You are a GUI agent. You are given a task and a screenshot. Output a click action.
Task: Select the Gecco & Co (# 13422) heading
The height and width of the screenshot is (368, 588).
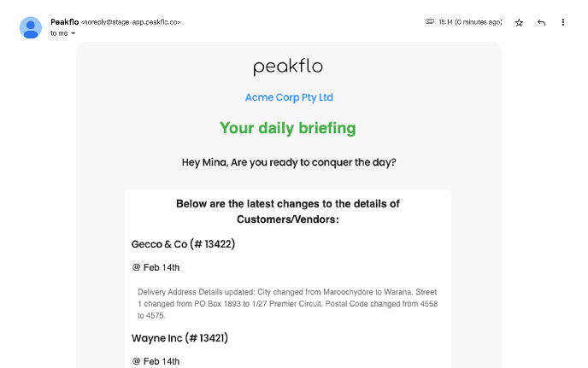click(x=183, y=244)
